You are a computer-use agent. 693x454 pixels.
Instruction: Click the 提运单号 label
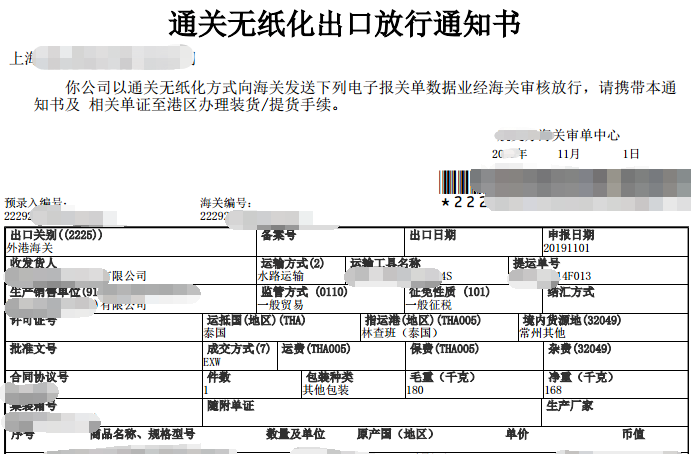coord(536,263)
